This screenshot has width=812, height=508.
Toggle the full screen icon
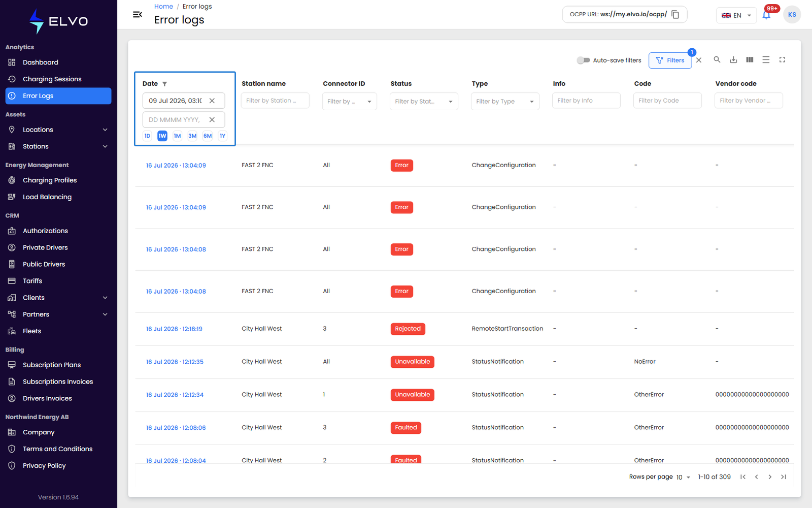coord(782,59)
